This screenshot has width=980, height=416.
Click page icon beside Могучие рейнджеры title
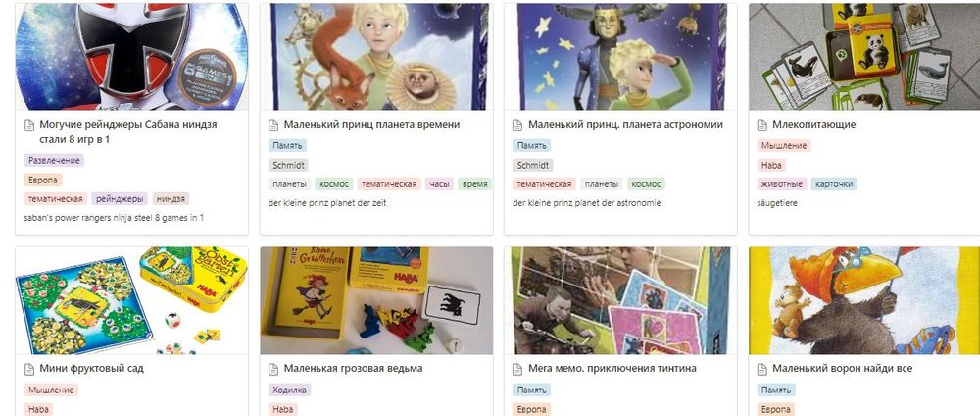tap(28, 126)
